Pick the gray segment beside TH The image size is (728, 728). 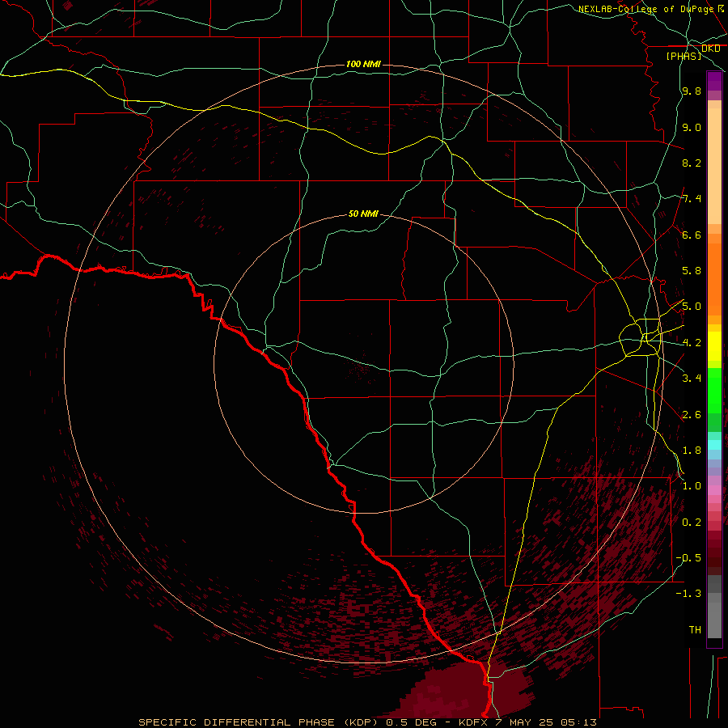coord(714,620)
